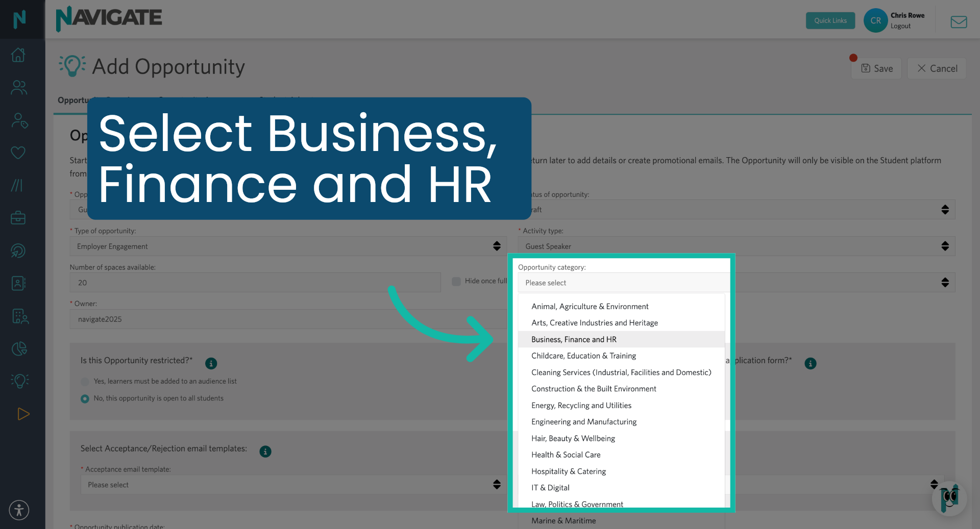
Task: Open the briefcase sidebar icon
Action: coord(18,218)
